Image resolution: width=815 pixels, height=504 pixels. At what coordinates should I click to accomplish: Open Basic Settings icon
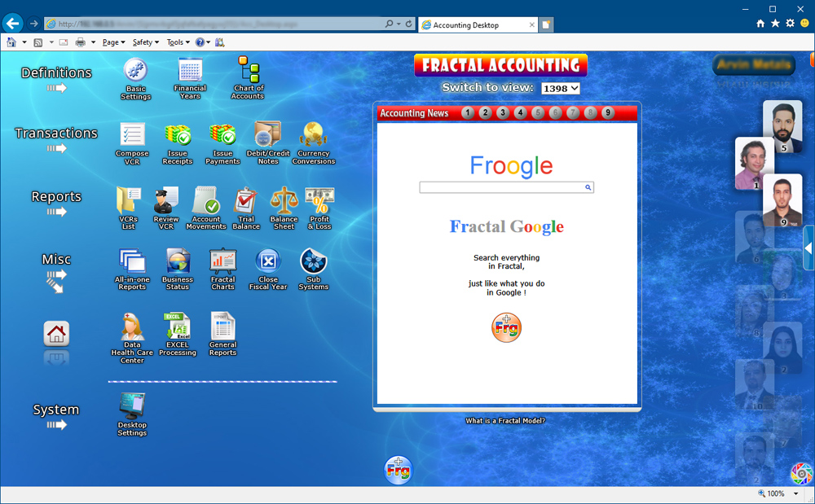(135, 71)
